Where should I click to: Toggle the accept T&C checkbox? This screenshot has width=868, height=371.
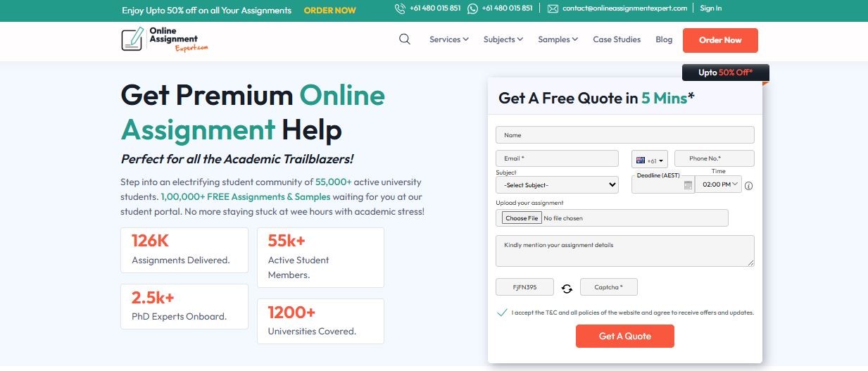point(502,312)
